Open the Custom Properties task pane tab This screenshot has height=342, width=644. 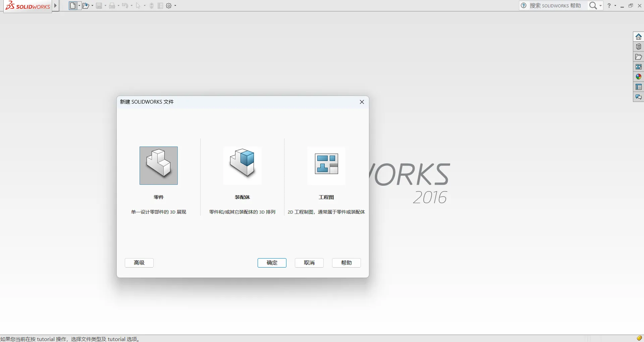click(x=639, y=87)
